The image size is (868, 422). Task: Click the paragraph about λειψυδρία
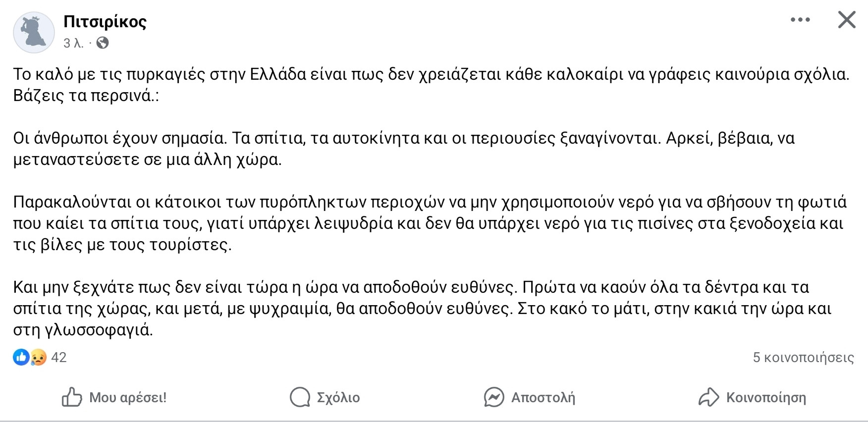click(x=430, y=223)
